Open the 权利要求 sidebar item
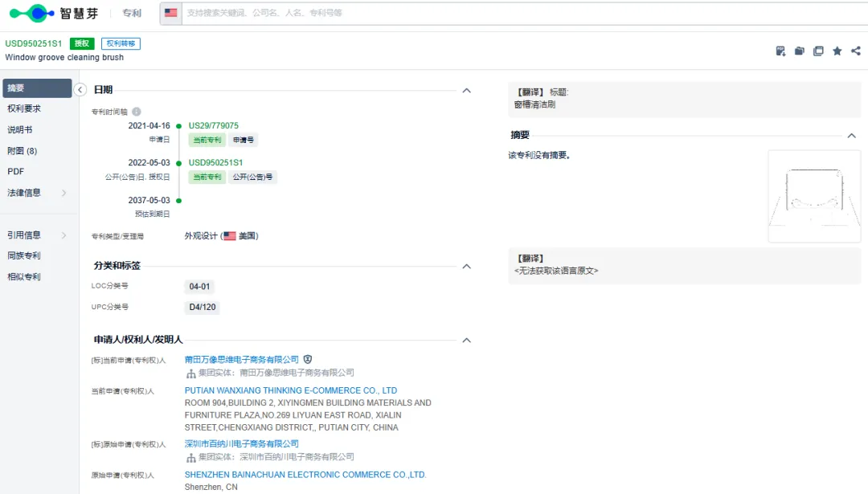 [24, 108]
